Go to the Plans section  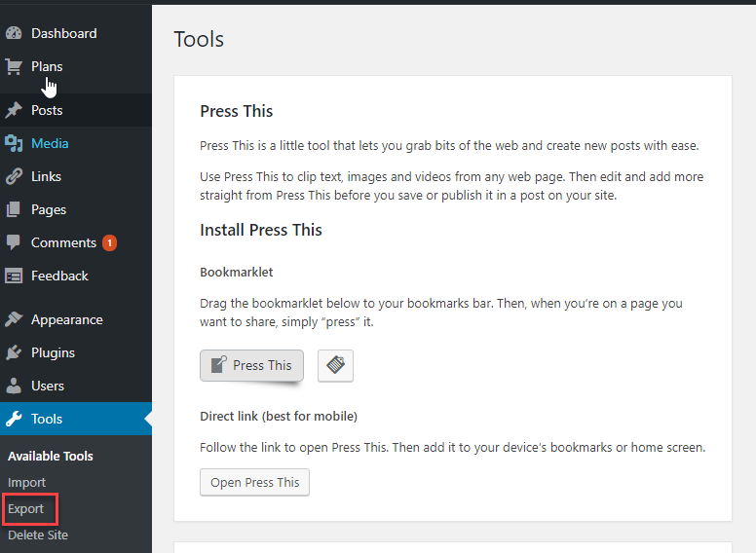click(x=76, y=66)
